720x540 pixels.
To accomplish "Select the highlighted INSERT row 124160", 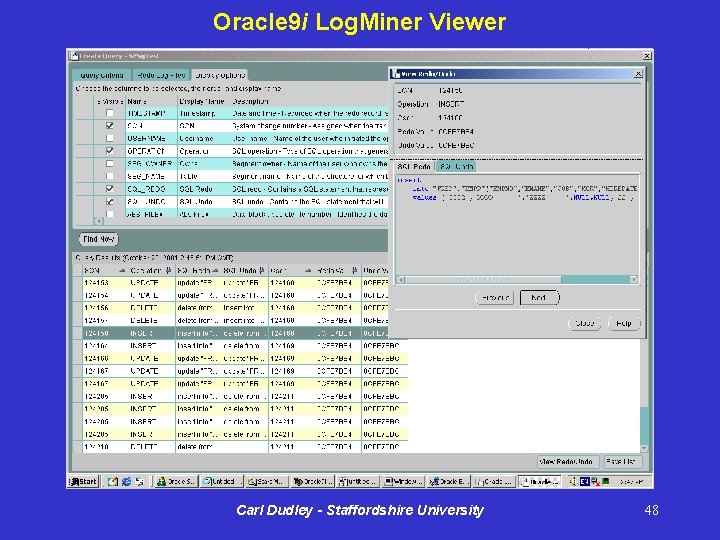I will point(236,333).
